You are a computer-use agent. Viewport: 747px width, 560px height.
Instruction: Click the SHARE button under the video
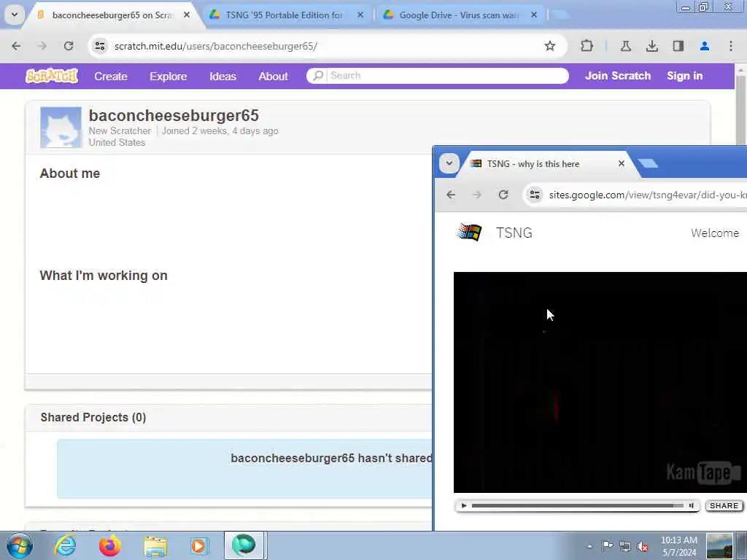point(724,506)
